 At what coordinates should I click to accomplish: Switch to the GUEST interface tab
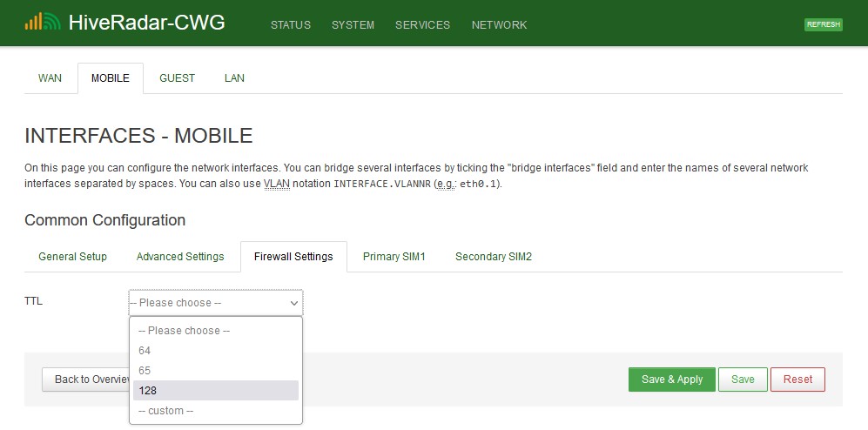tap(177, 78)
